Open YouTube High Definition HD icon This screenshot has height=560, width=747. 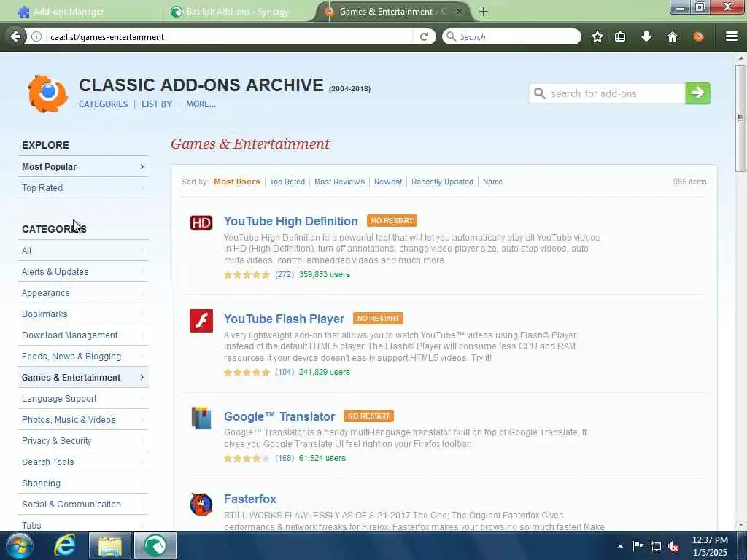pos(201,223)
